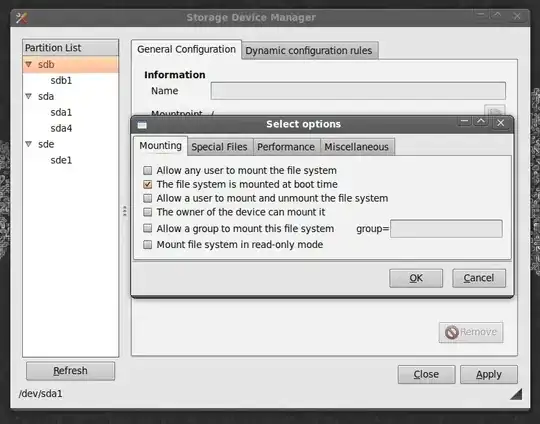Click the Remove button's prohibition icon
The width and height of the screenshot is (540, 424).
coord(451,332)
